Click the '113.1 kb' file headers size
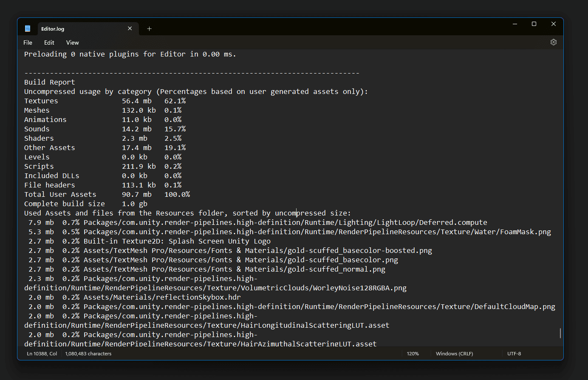The height and width of the screenshot is (380, 588). tap(139, 185)
